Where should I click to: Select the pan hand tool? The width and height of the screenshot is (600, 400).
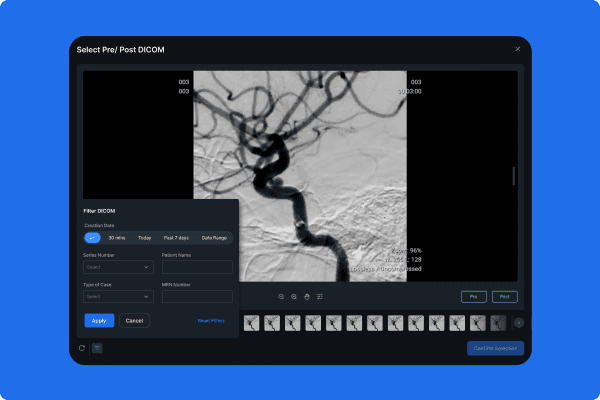[x=307, y=297]
